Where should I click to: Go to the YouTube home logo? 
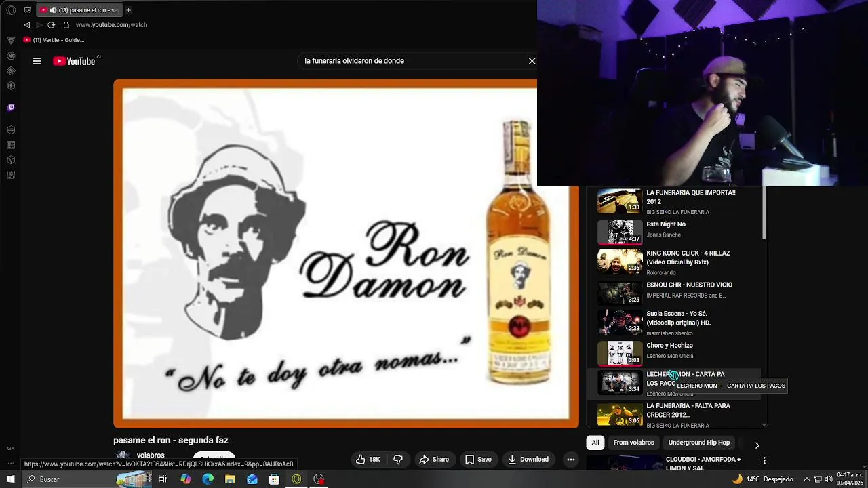(x=75, y=61)
